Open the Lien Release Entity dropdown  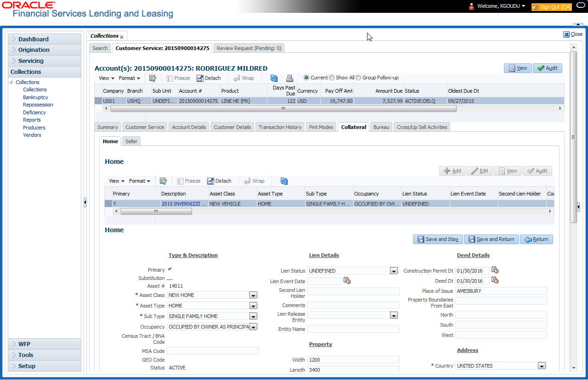394,315
